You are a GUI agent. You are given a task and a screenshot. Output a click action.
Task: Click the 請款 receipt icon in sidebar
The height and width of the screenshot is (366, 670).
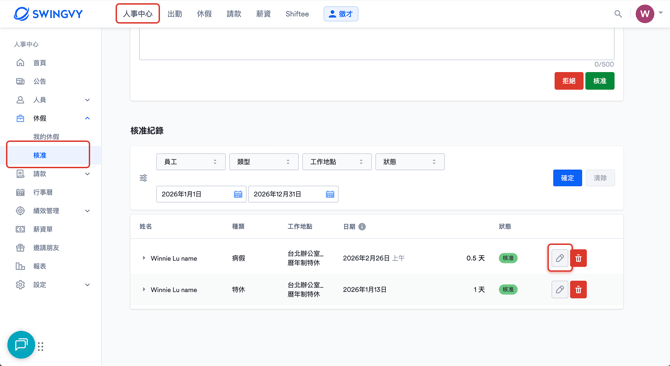tap(20, 174)
